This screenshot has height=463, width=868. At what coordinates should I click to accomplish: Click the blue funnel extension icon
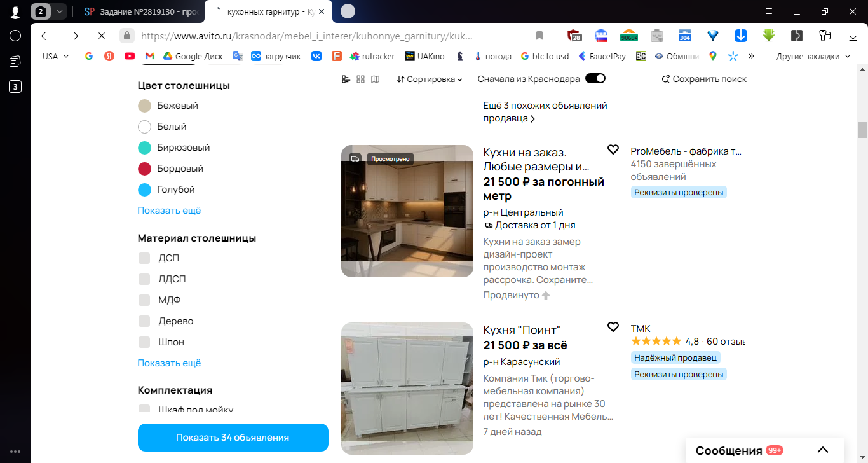pyautogui.click(x=713, y=36)
